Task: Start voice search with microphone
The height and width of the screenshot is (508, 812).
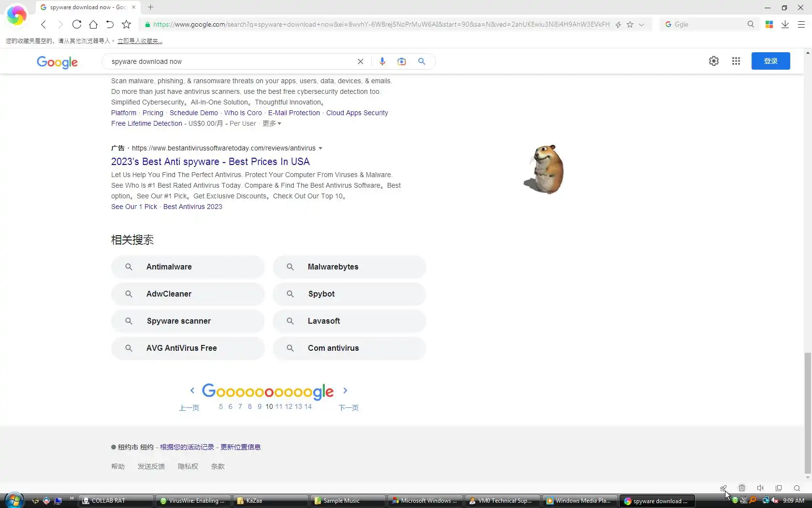Action: [x=382, y=61]
